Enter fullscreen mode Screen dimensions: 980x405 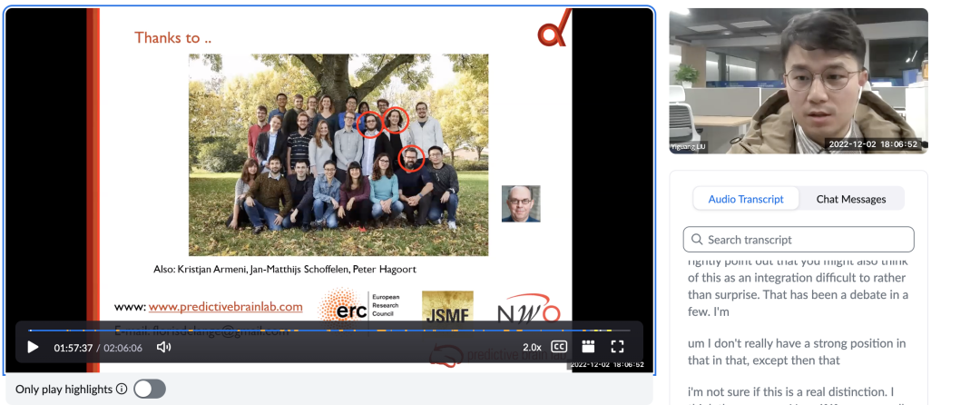click(617, 347)
